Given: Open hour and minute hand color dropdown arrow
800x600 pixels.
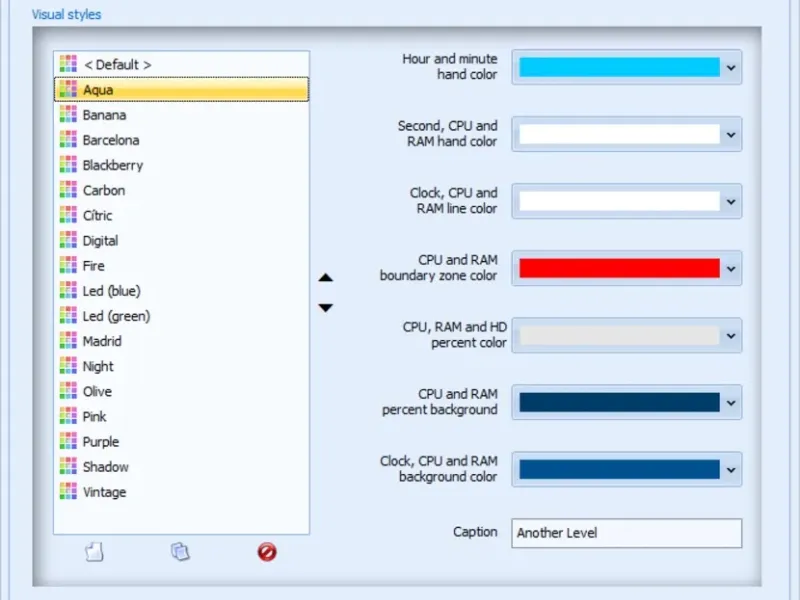Looking at the screenshot, I should click(731, 67).
